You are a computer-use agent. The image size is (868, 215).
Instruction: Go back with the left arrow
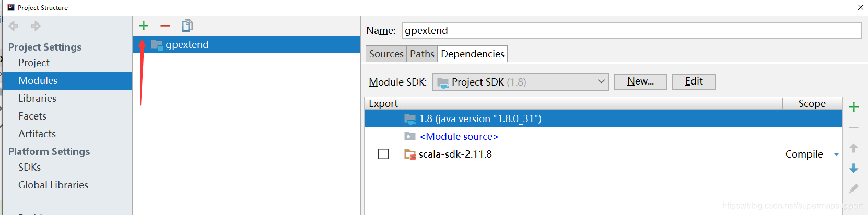14,26
